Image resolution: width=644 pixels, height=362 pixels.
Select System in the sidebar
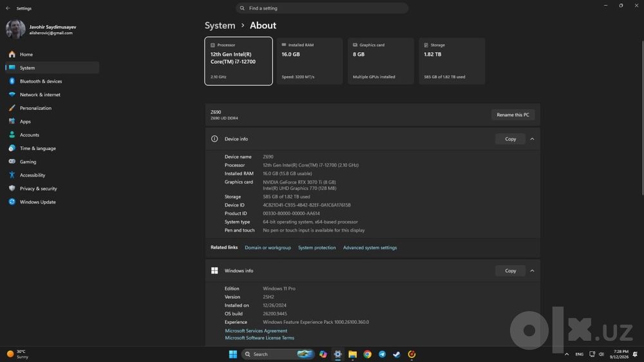pyautogui.click(x=52, y=68)
